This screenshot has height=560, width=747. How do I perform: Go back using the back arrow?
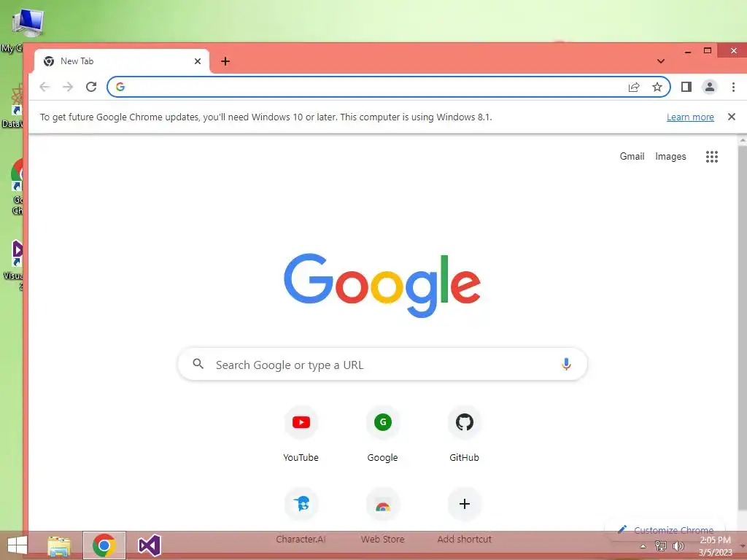click(x=44, y=87)
